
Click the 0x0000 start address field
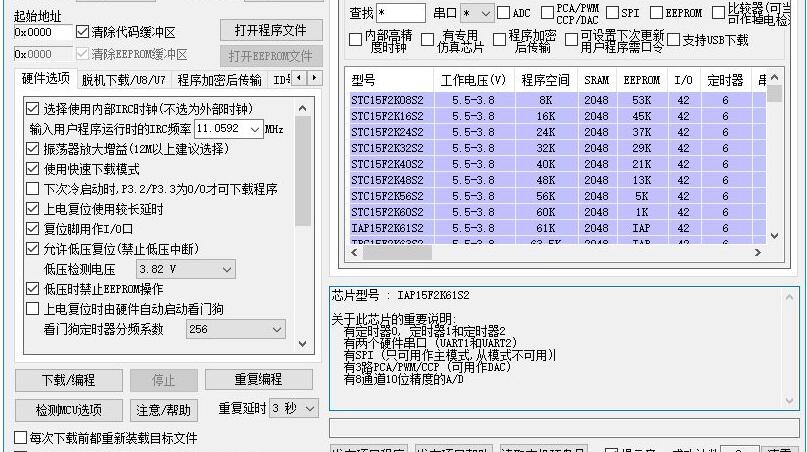tap(43, 32)
